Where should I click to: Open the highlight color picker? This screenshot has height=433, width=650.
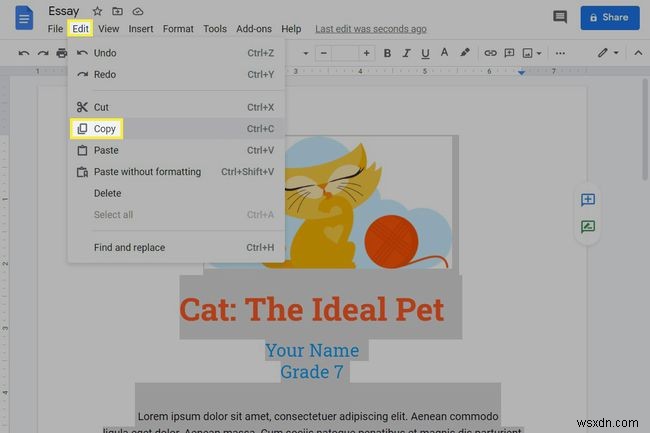point(465,53)
